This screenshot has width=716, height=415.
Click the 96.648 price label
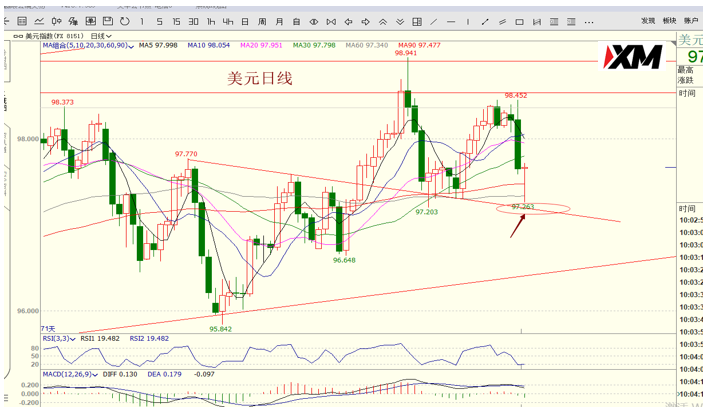[344, 260]
